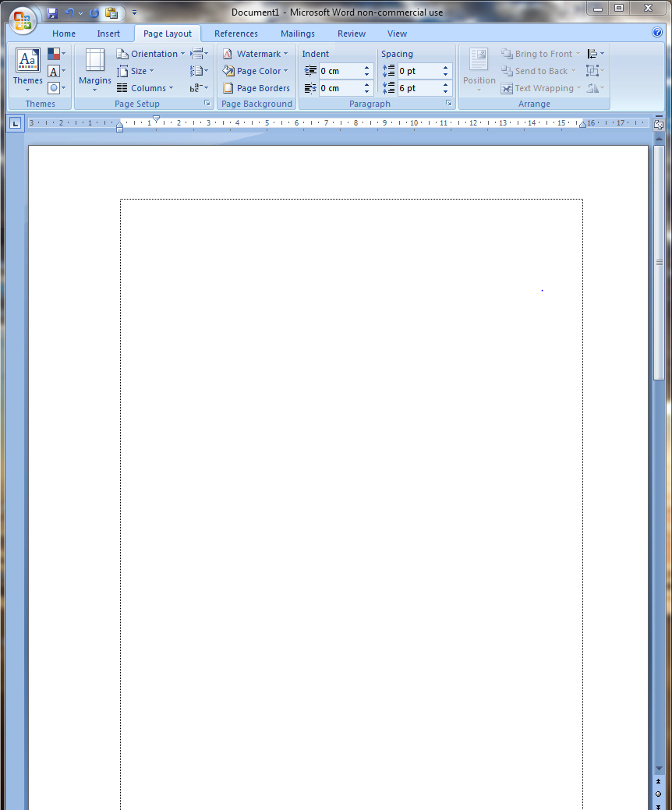
Task: Open page Size dropdown
Action: (x=136, y=71)
